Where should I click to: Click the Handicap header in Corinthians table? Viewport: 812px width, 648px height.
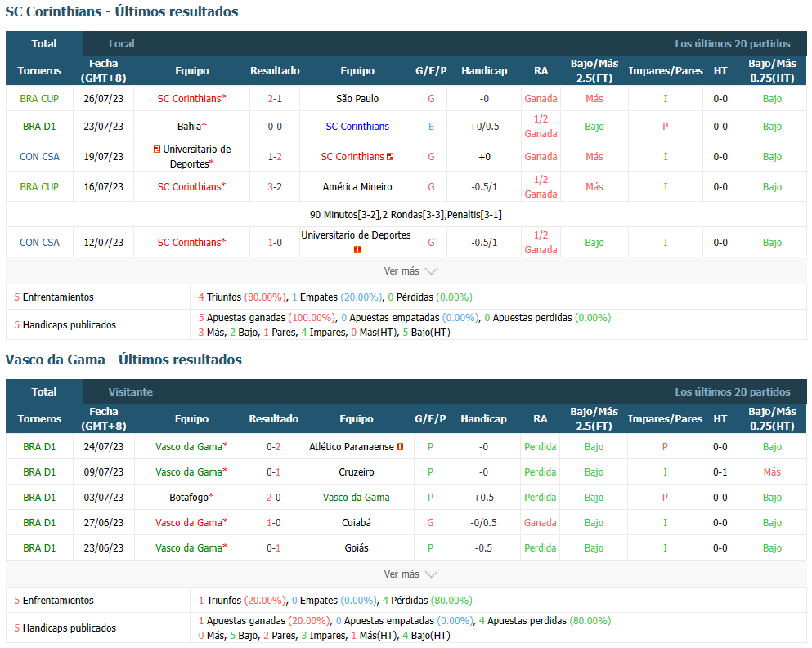tap(484, 71)
